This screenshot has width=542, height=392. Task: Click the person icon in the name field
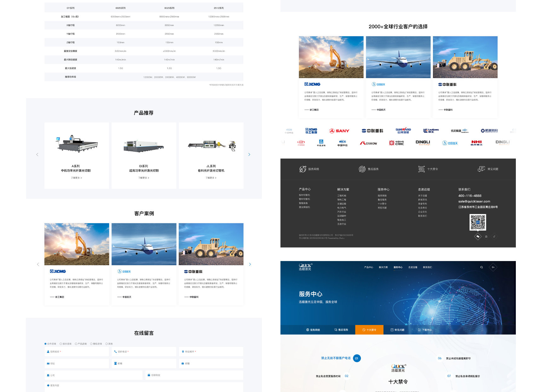(x=48, y=352)
